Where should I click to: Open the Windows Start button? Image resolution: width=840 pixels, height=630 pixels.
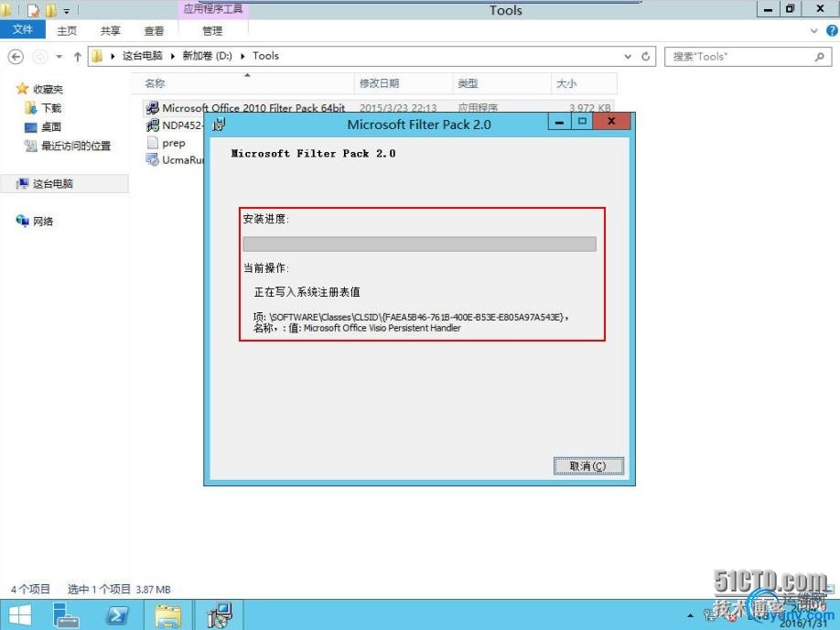pos(20,615)
